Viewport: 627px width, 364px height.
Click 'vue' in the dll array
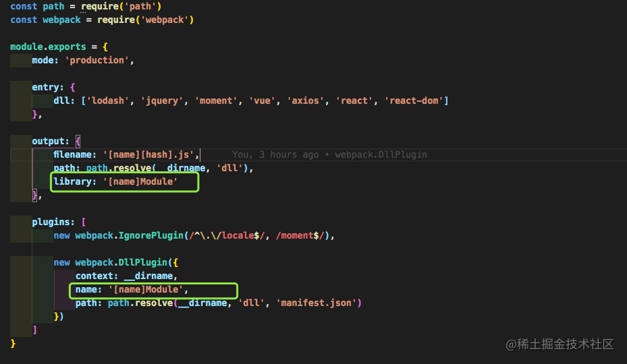click(262, 100)
